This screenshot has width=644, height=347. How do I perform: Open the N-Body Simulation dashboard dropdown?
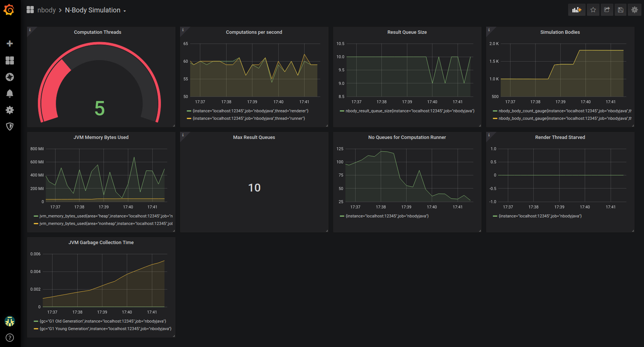click(95, 10)
